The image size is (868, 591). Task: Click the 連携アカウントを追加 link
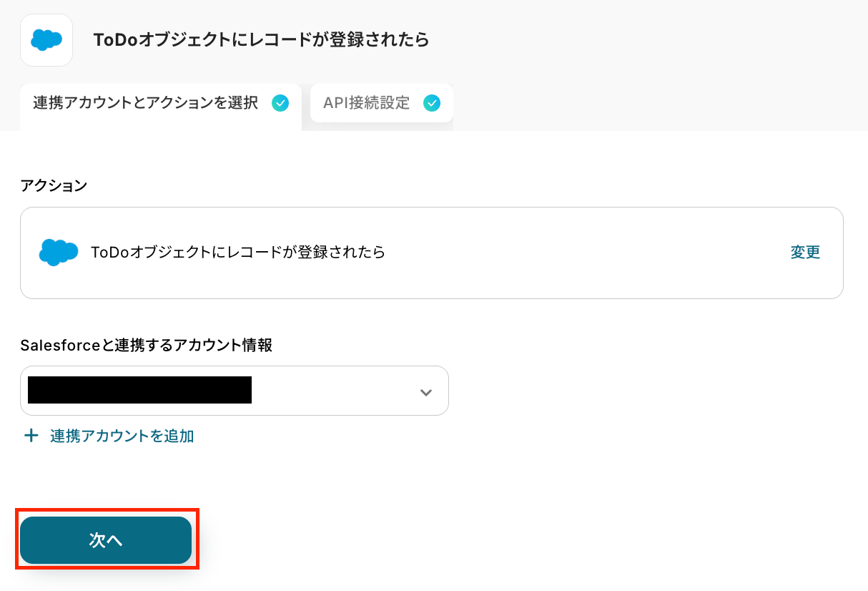122,436
